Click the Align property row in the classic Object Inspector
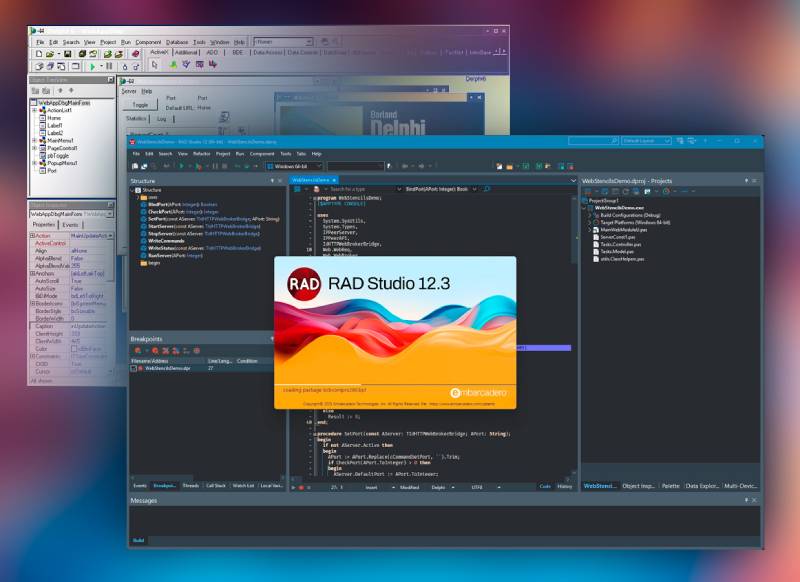The width and height of the screenshot is (800, 582). point(71,251)
